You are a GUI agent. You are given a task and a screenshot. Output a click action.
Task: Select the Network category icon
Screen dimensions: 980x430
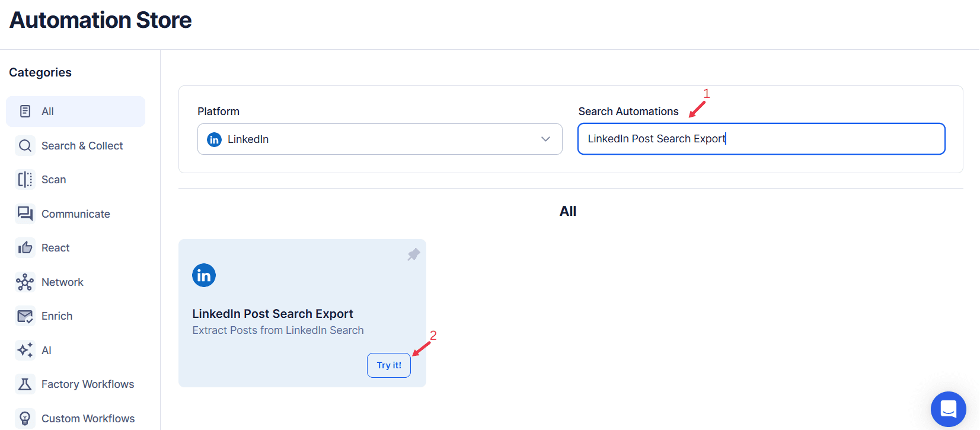[25, 282]
